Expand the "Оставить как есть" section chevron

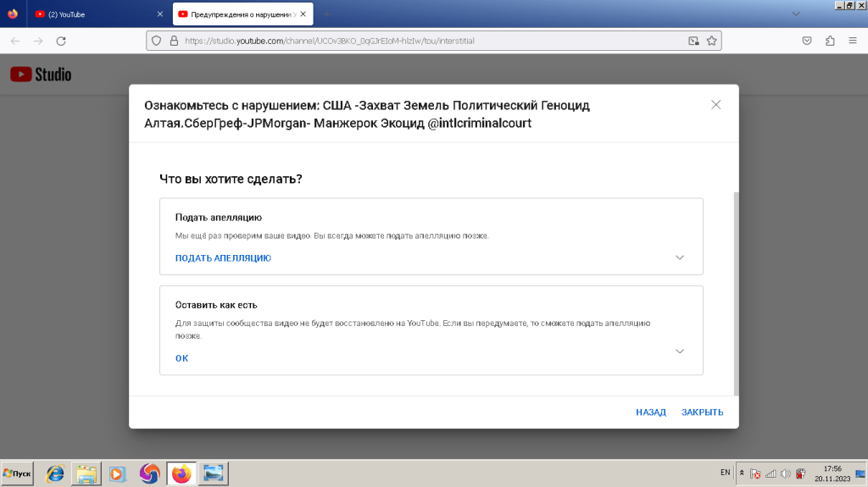[x=679, y=351]
